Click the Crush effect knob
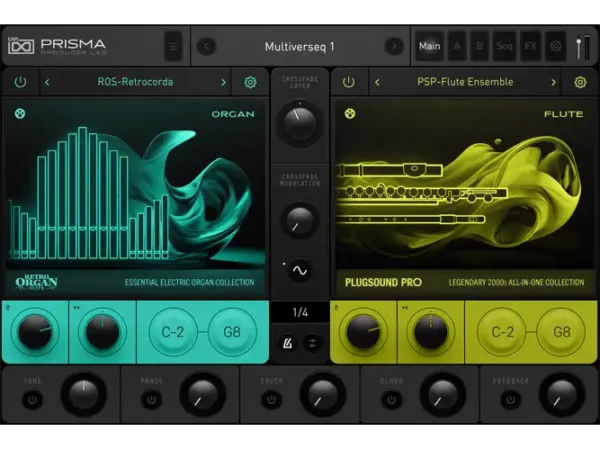 [323, 395]
